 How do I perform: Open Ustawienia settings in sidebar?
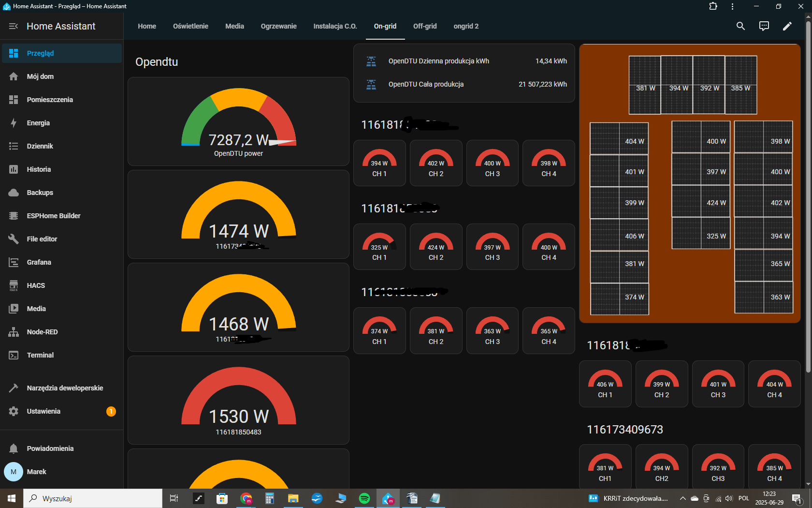click(x=62, y=411)
